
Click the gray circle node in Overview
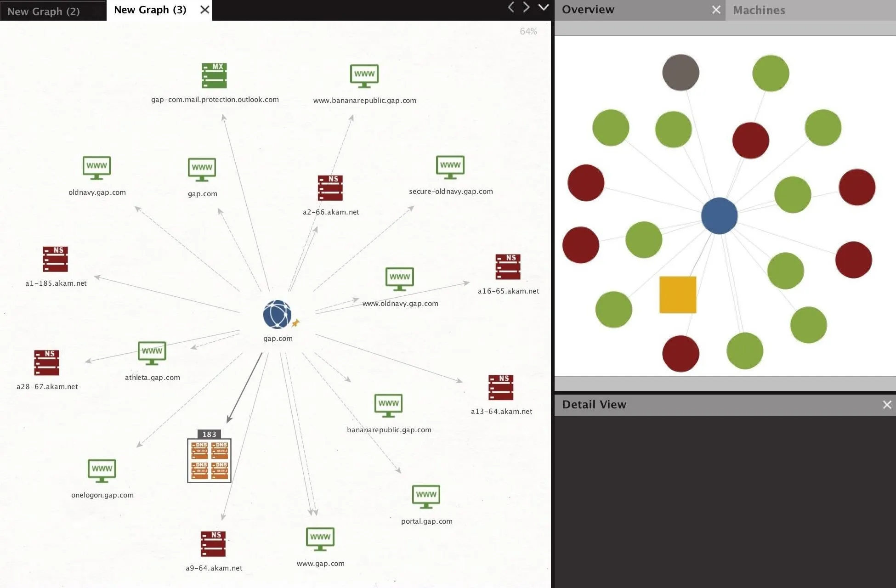[681, 73]
